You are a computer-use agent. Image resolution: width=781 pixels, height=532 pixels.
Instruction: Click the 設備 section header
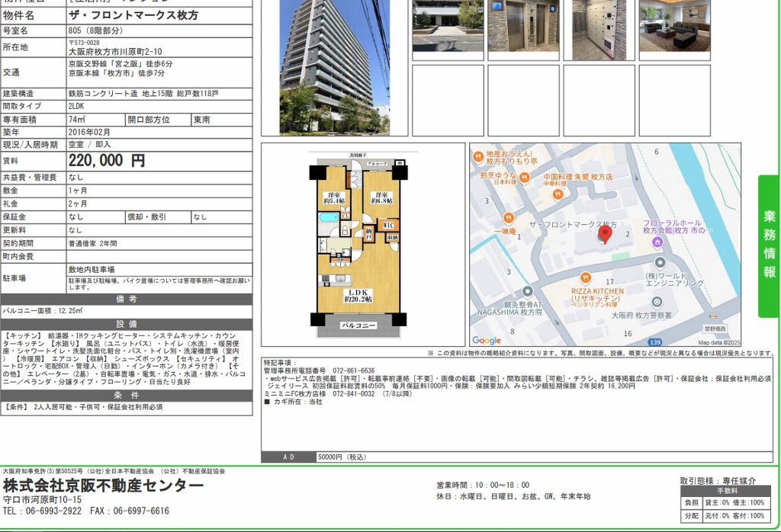click(x=127, y=324)
